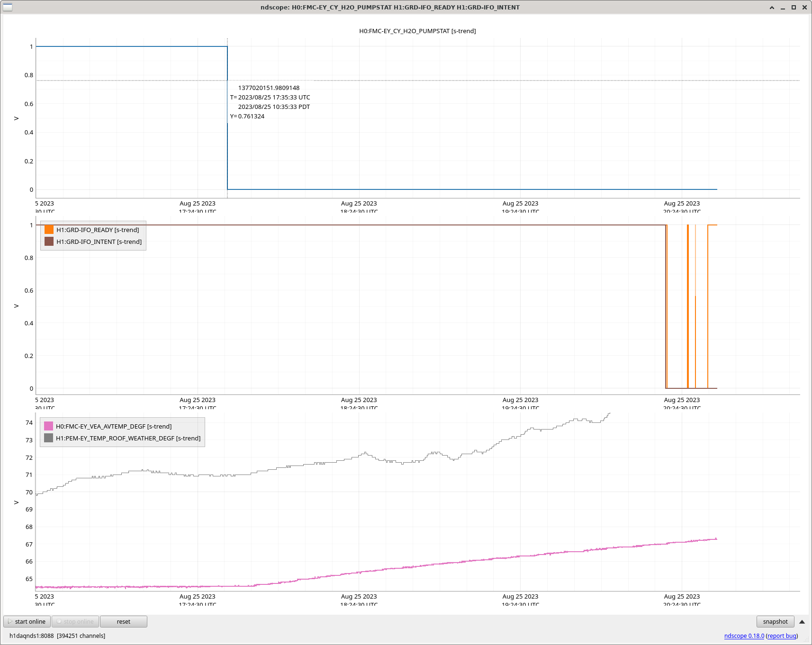Click y-axis tick 0.8 in the top plot
The height and width of the screenshot is (645, 812).
(x=29, y=75)
